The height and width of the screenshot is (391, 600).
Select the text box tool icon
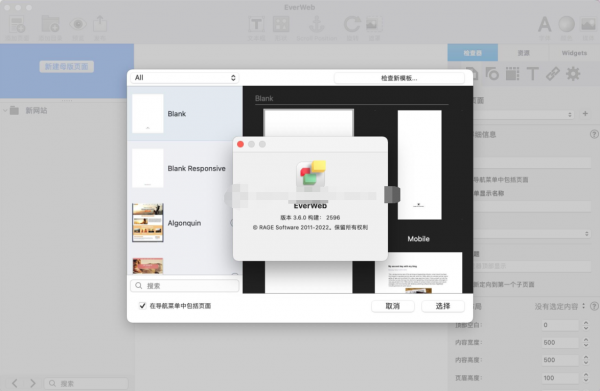click(256, 24)
